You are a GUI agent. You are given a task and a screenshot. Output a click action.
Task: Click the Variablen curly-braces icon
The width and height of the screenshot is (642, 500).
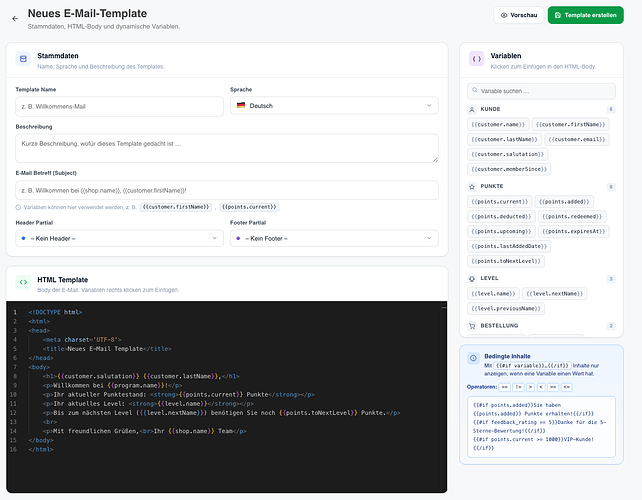(477, 59)
